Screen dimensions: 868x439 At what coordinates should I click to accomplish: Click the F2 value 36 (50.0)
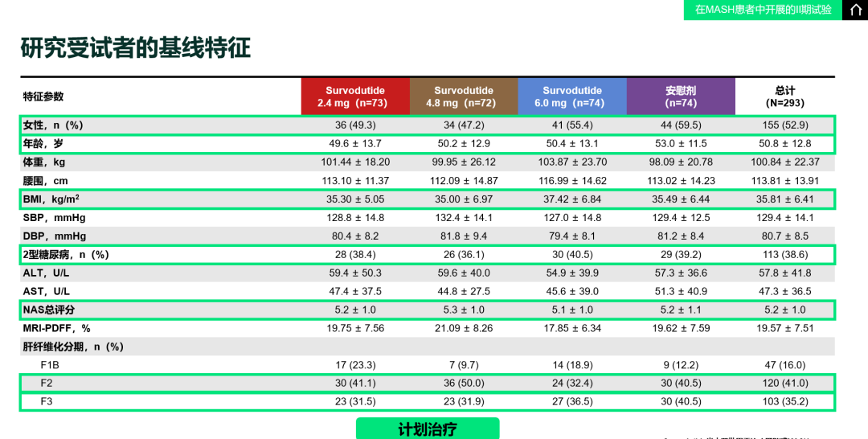(464, 384)
